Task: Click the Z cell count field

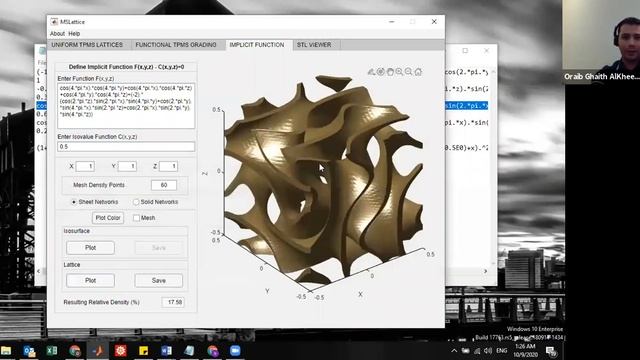Action: coord(168,166)
